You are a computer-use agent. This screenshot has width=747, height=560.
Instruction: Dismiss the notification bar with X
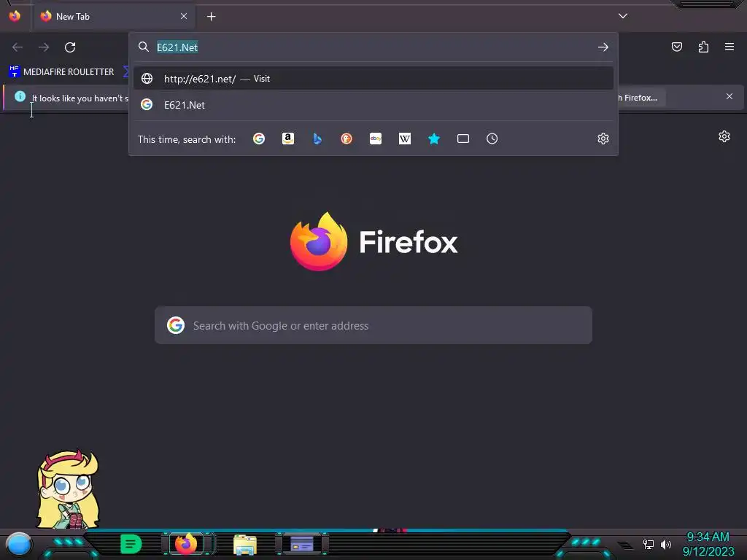tap(729, 96)
